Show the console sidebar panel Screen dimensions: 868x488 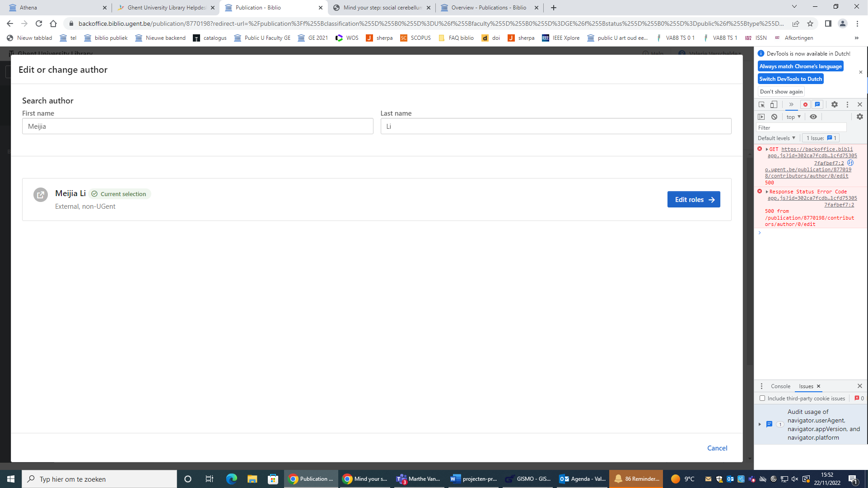[761, 117]
